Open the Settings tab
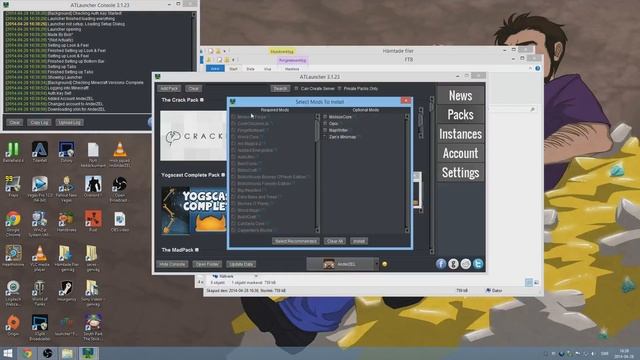This screenshot has width=640, height=360. tap(460, 173)
